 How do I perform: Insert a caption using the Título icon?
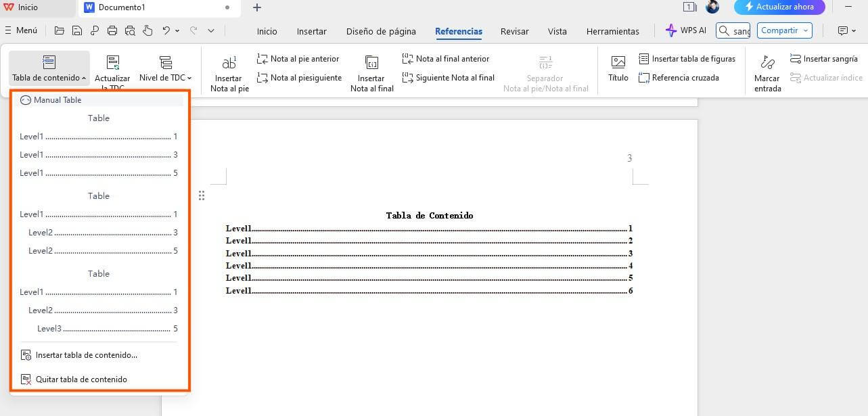(617, 68)
